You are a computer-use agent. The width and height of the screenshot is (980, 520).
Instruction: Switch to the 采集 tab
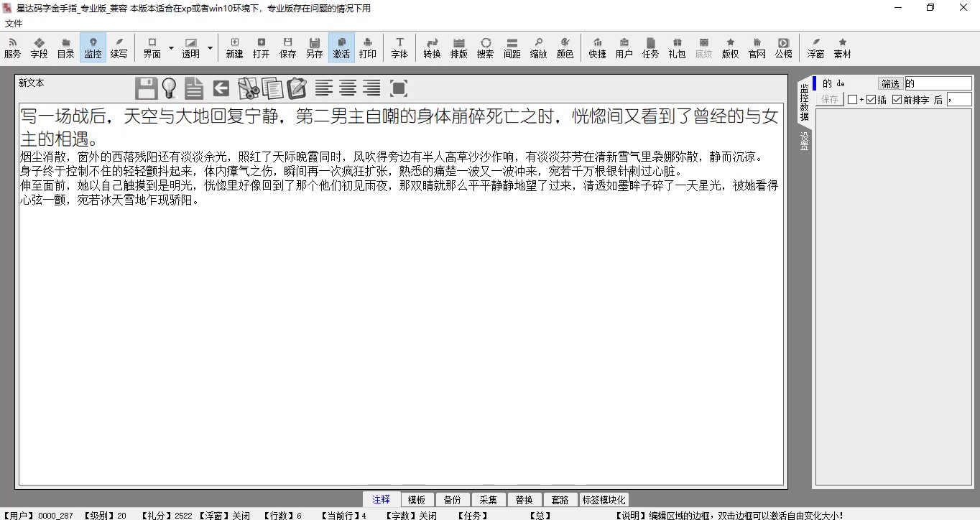point(489,500)
